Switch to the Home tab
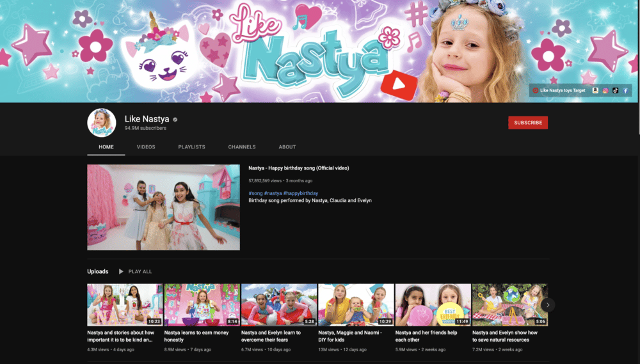 click(106, 147)
